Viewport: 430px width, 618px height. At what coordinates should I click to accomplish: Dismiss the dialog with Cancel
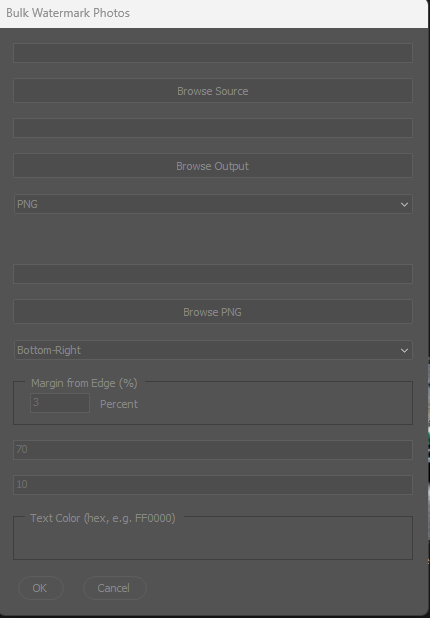[115, 588]
